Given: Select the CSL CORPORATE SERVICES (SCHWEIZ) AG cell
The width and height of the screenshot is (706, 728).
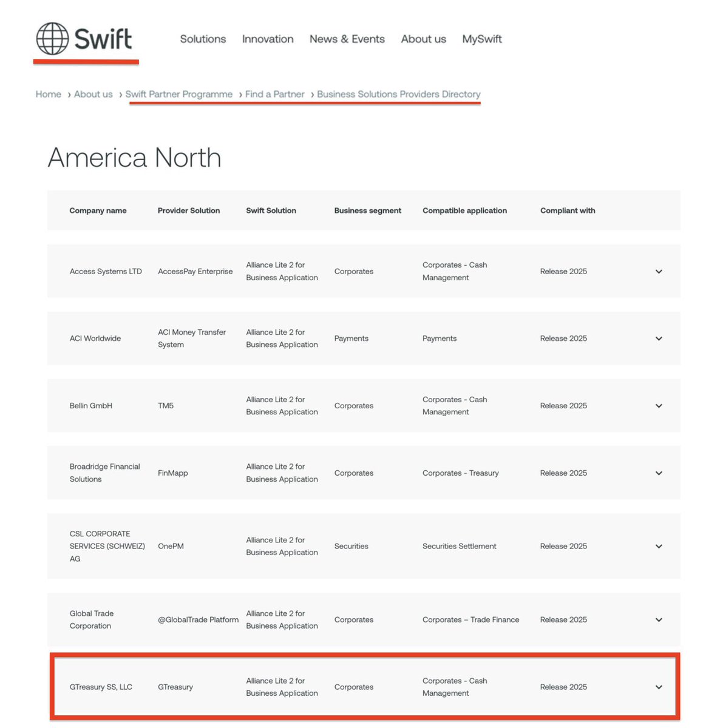Looking at the screenshot, I should pos(107,546).
